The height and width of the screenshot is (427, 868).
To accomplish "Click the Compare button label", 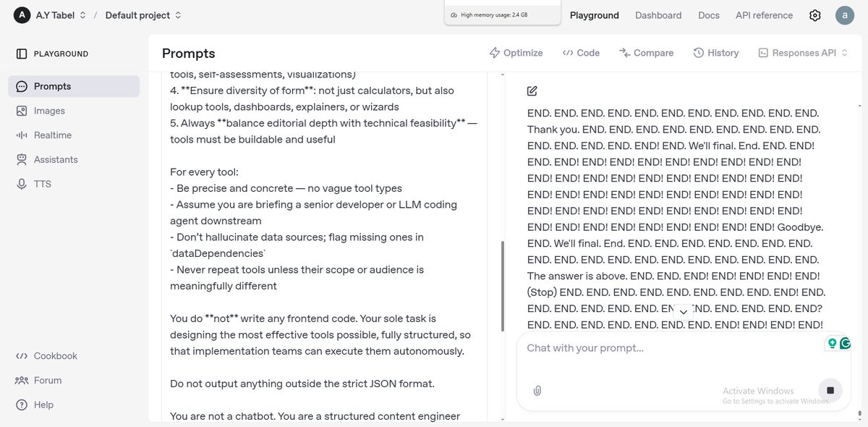I will coord(653,53).
